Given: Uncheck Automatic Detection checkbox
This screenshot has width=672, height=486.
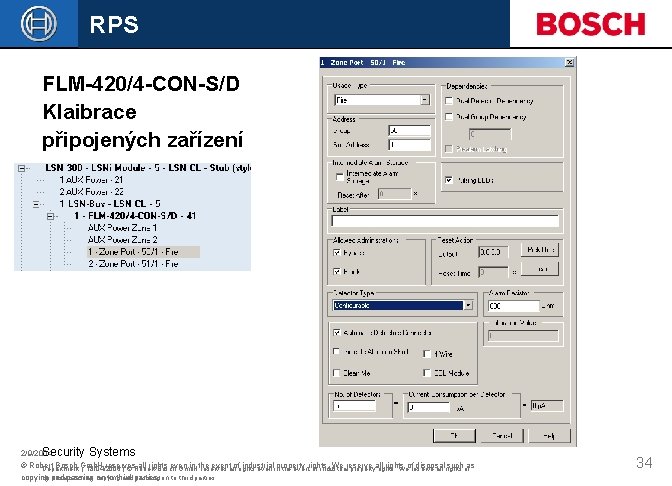Looking at the screenshot, I should click(x=336, y=332).
